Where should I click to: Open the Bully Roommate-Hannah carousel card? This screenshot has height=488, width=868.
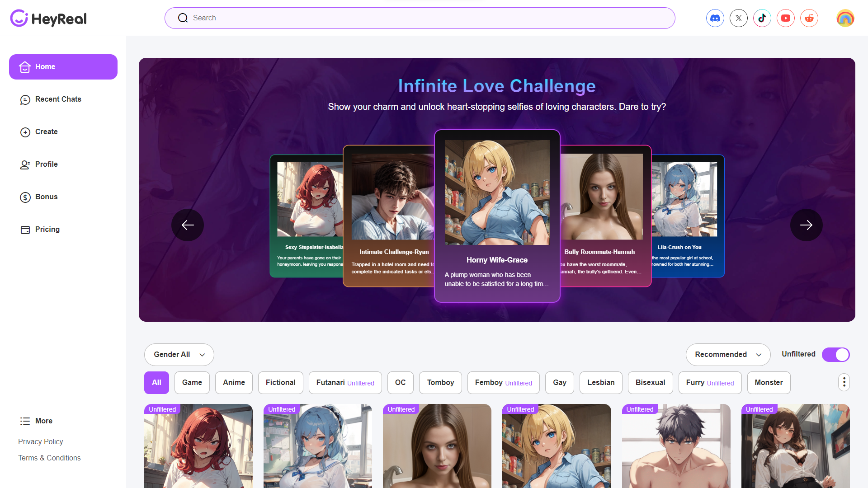606,216
